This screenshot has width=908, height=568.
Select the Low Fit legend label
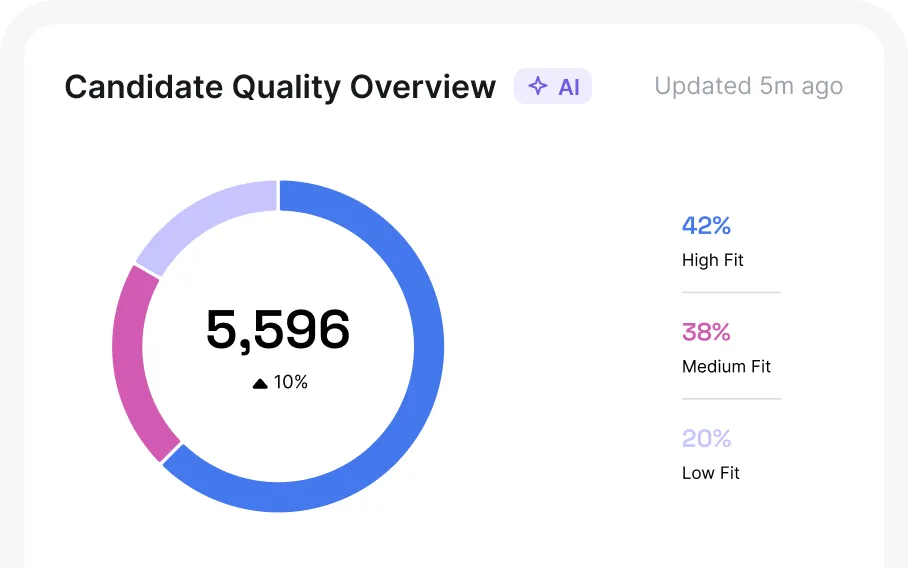point(711,473)
